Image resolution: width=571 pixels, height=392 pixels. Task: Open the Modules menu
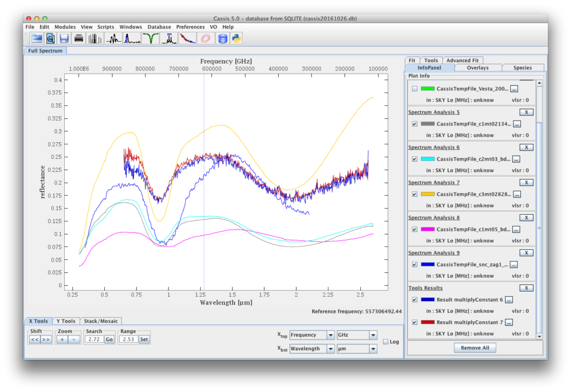pyautogui.click(x=65, y=26)
